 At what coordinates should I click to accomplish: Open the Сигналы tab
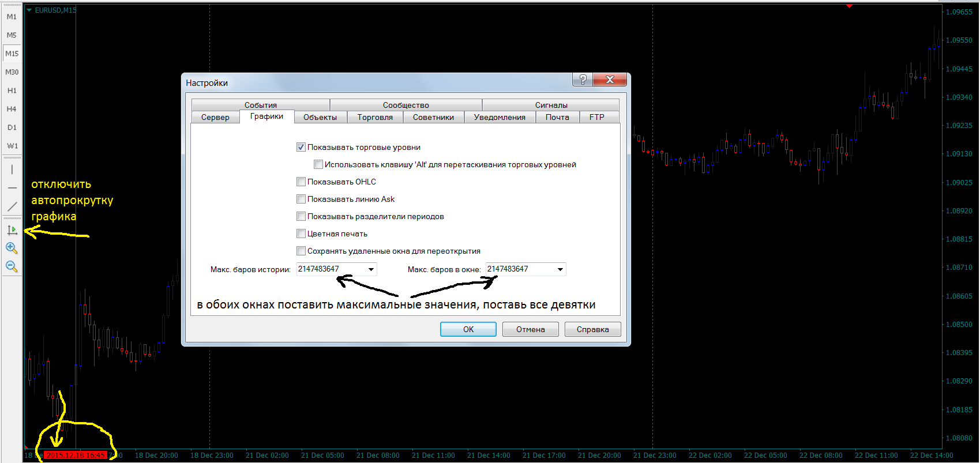(x=551, y=105)
